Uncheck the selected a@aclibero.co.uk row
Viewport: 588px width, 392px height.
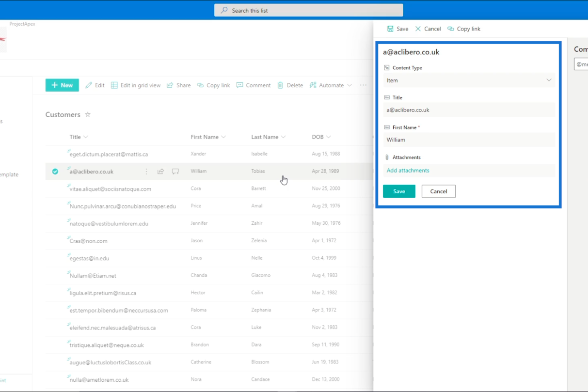(55, 172)
